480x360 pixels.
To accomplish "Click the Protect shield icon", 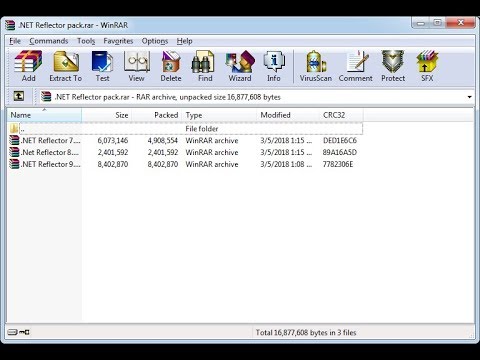I will pos(393,66).
